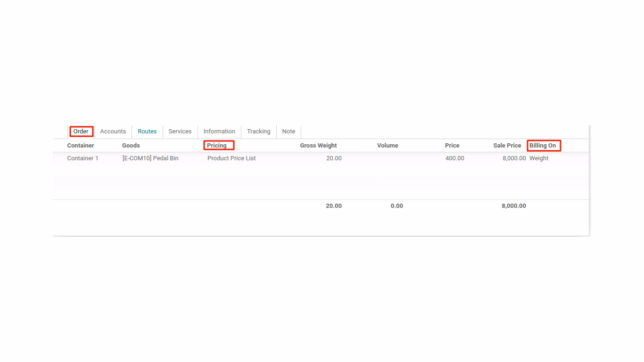Click the 400.00 price cell

pyautogui.click(x=455, y=158)
